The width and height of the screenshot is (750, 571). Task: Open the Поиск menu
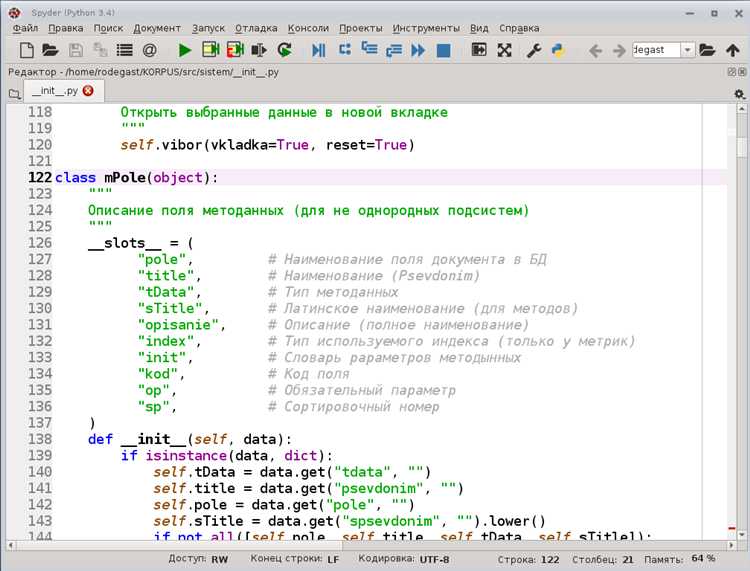coord(108,28)
